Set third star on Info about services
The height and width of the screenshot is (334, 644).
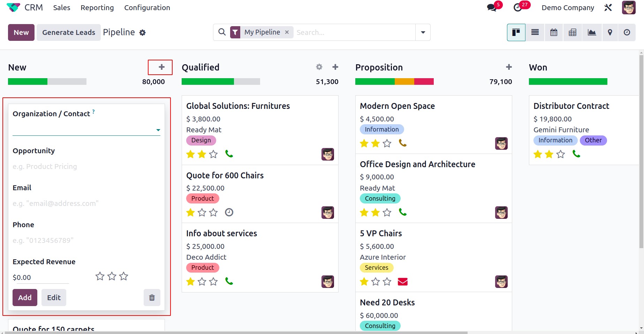(213, 282)
